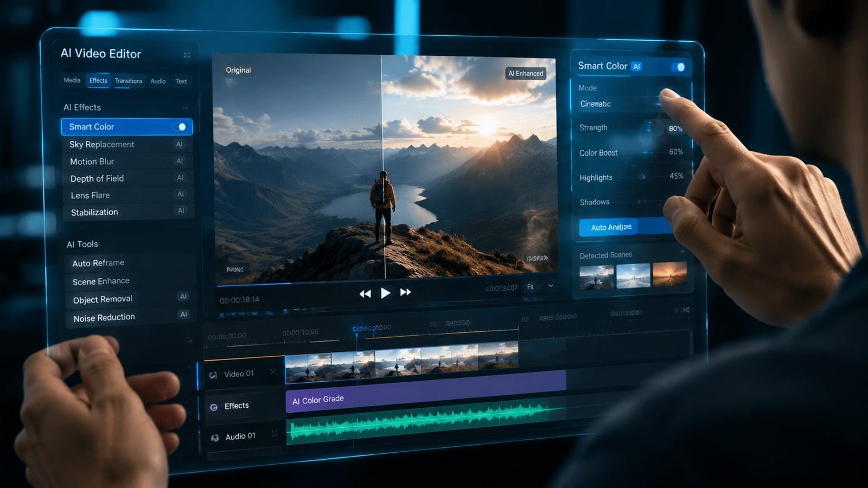Click the expand icon on Video 01 track
The width and height of the screenshot is (868, 488).
[273, 371]
